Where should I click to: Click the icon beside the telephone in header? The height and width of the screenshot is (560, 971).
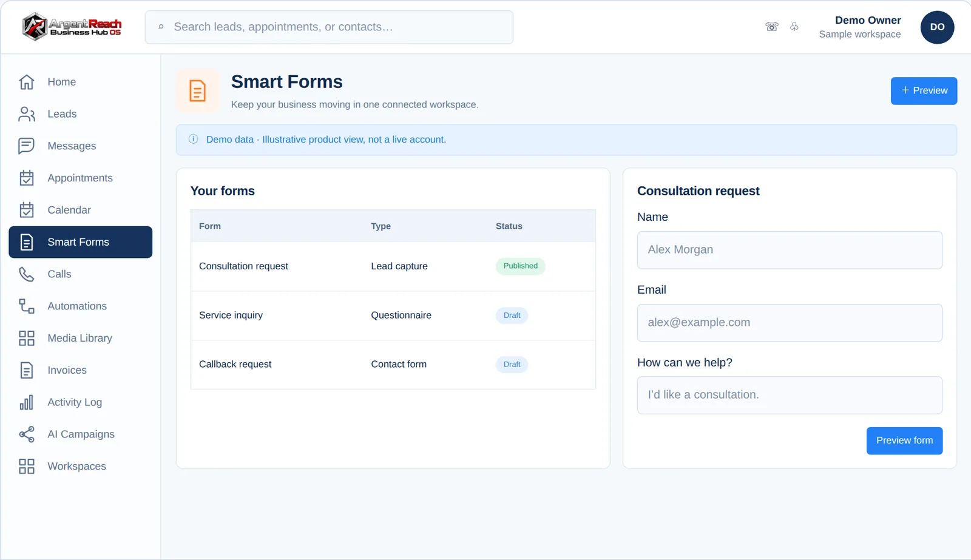(x=794, y=27)
